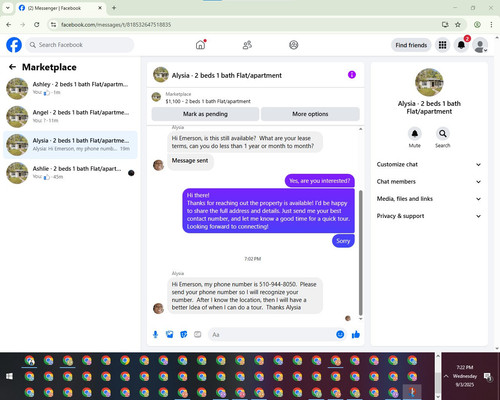The height and width of the screenshot is (400, 500).
Task: Go back using the Marketplace back arrow
Action: [x=12, y=67]
